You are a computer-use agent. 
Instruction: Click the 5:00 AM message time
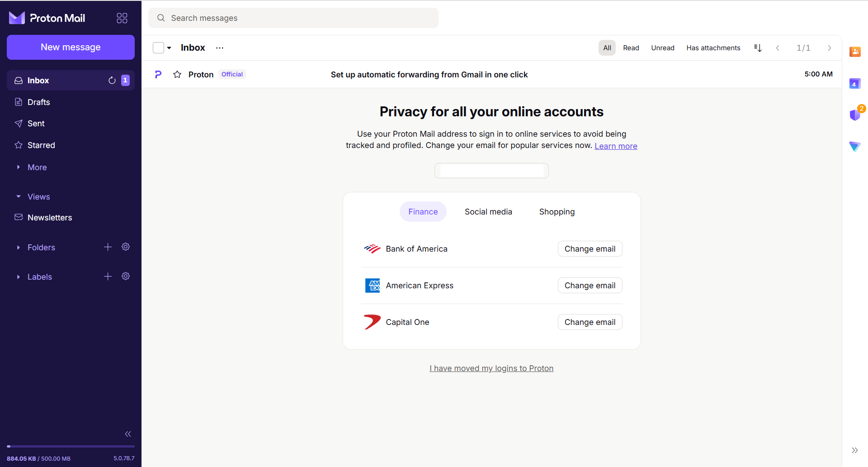click(x=818, y=74)
